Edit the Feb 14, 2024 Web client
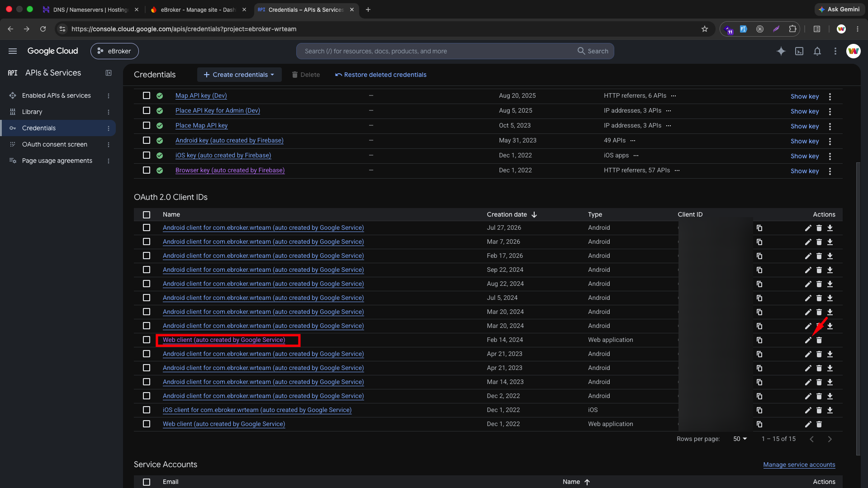 coord(808,340)
